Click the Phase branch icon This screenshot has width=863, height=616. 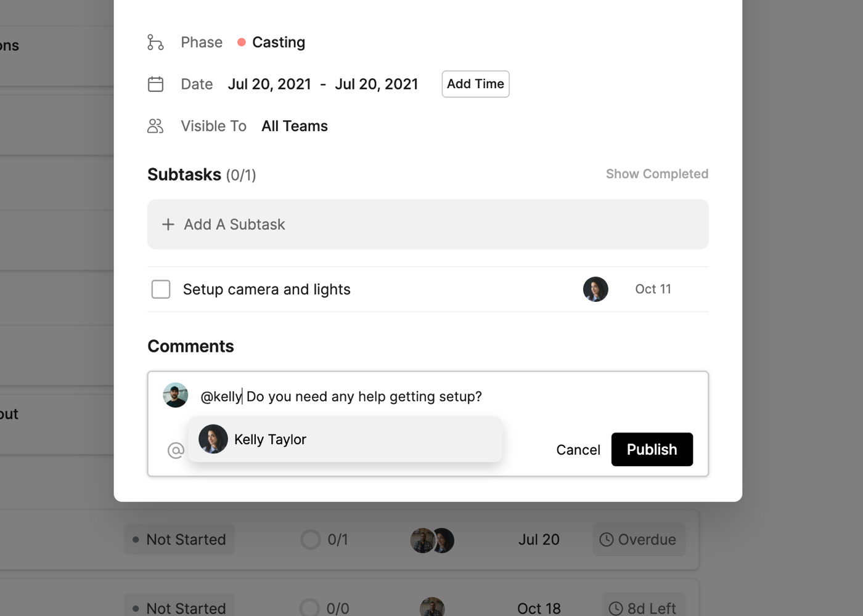[155, 43]
